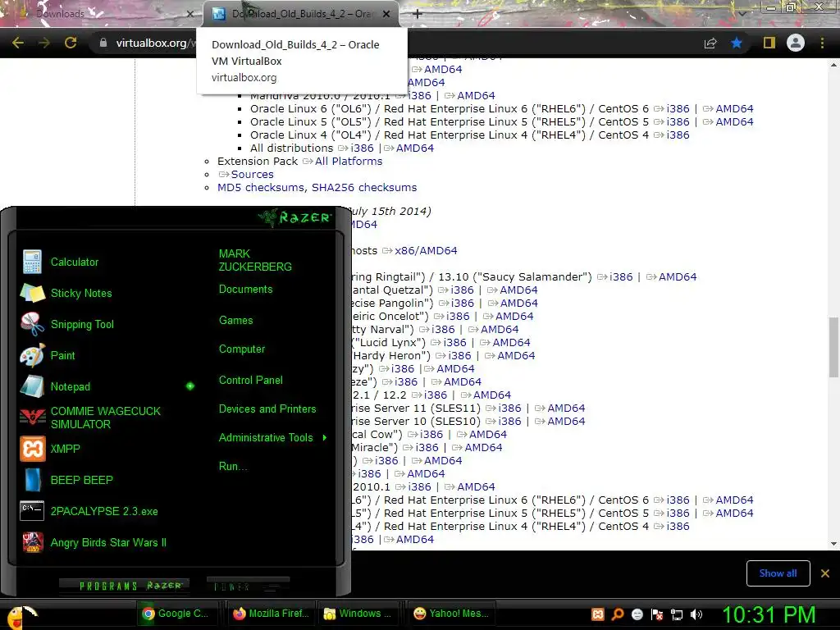840x630 pixels.
Task: Click the site lock icon
Action: point(103,43)
